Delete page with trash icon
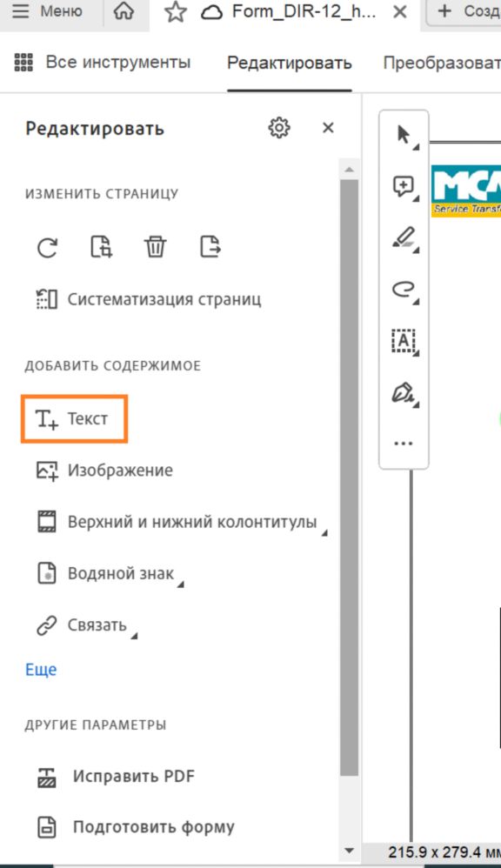The height and width of the screenshot is (868, 501). pos(155,247)
